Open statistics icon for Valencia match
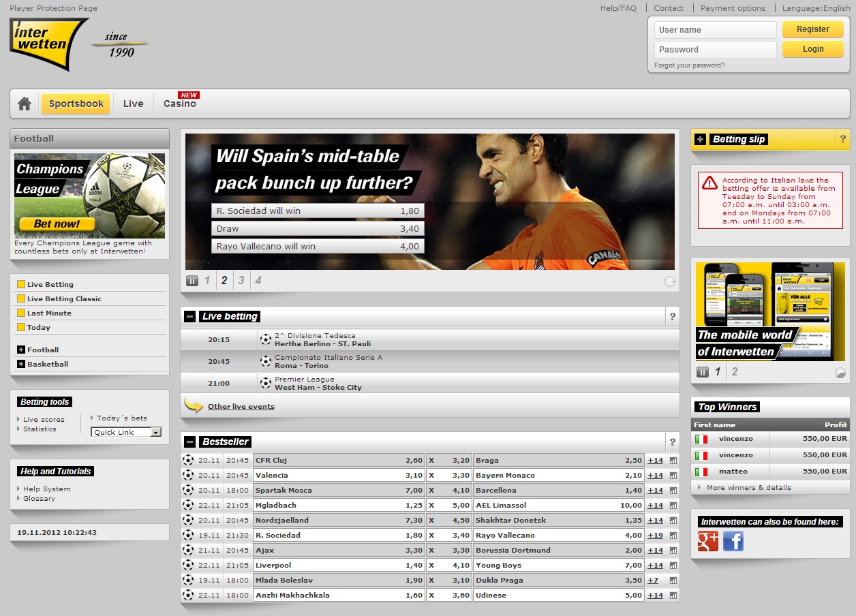The width and height of the screenshot is (856, 616). click(673, 475)
